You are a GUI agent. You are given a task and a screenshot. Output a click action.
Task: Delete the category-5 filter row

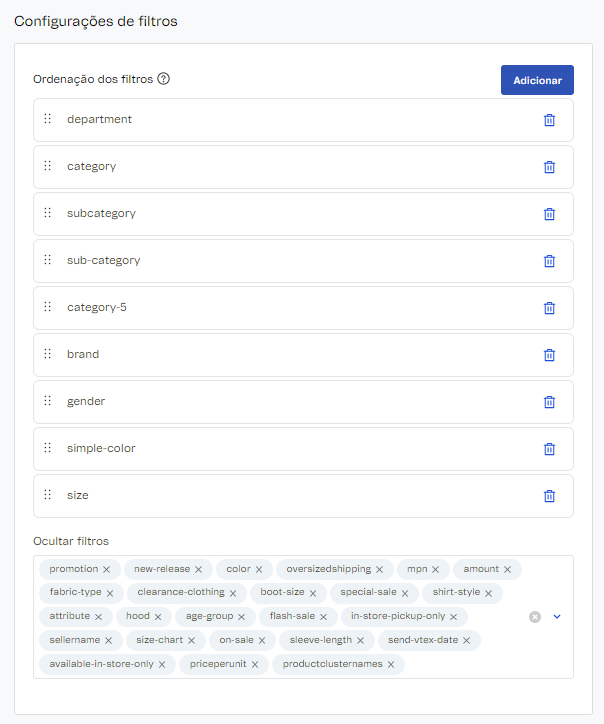[549, 308]
